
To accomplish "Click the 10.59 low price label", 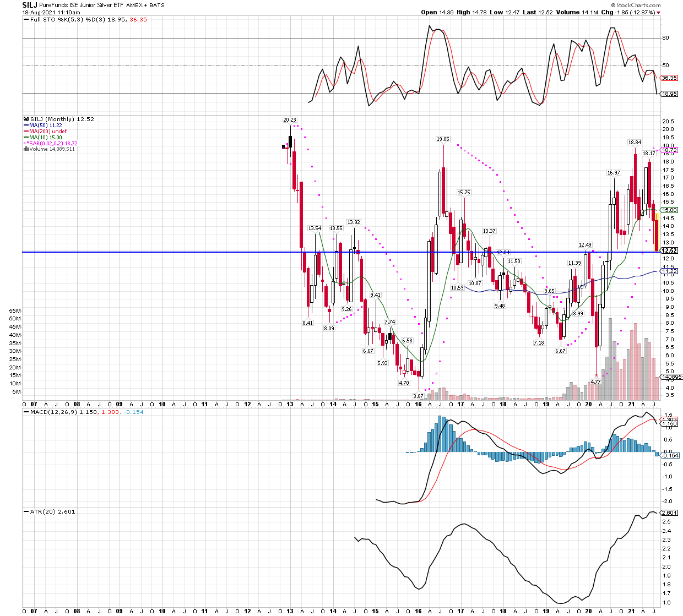I will pos(457,287).
